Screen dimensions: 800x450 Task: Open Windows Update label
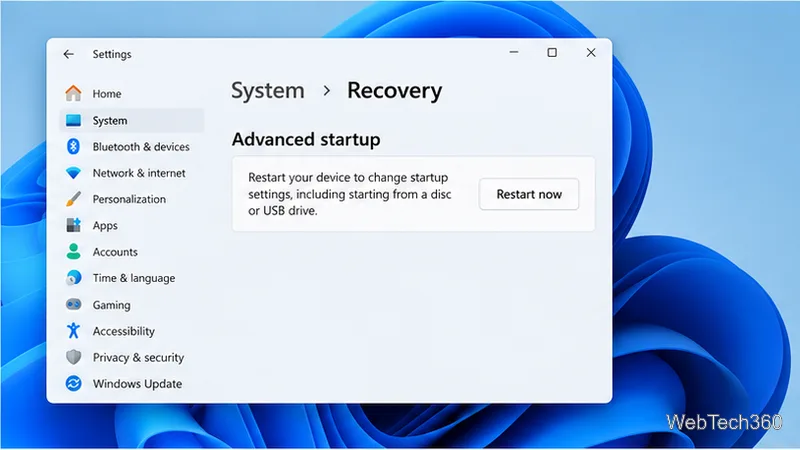(137, 384)
